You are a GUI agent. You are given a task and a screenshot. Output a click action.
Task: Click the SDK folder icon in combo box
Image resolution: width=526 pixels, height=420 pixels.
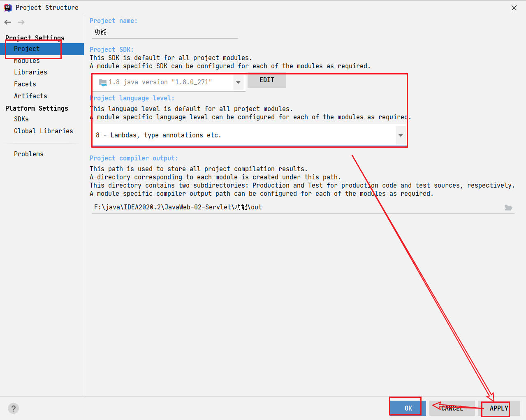(x=103, y=82)
